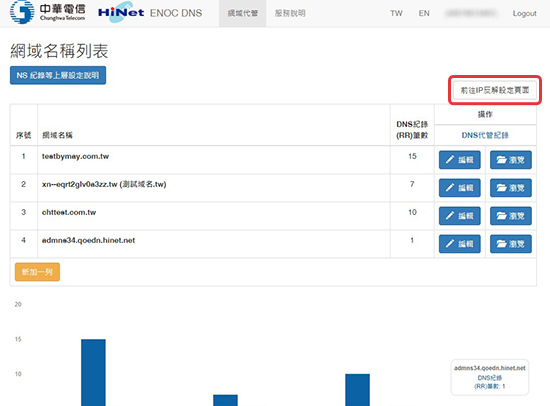550x406 pixels.
Task: Edit the testbymay.com.tw domain records
Action: click(x=460, y=160)
